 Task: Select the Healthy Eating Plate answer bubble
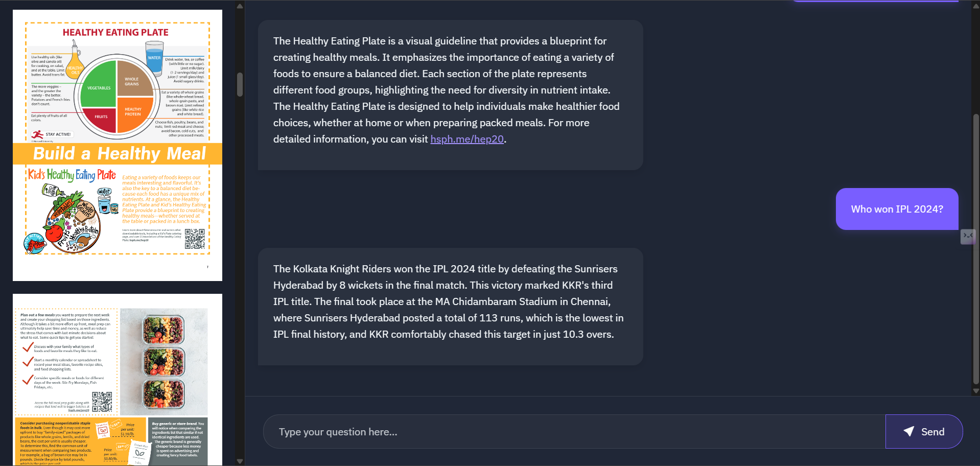[450, 95]
